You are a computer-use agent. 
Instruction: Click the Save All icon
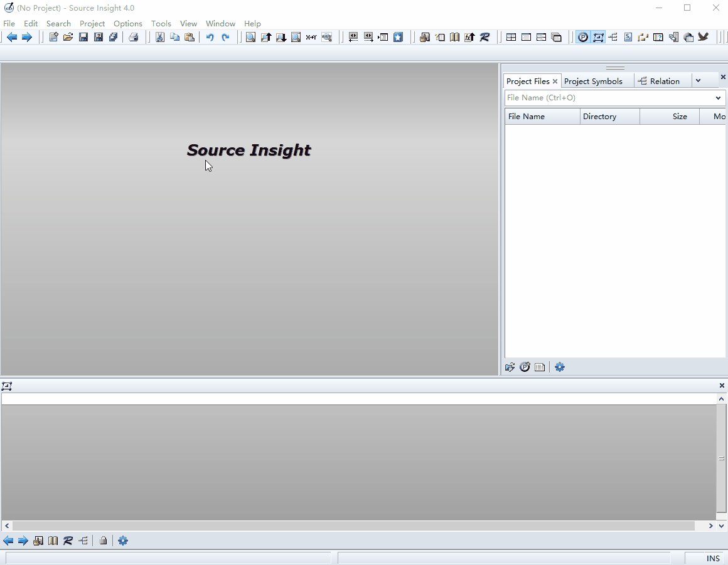click(x=113, y=37)
